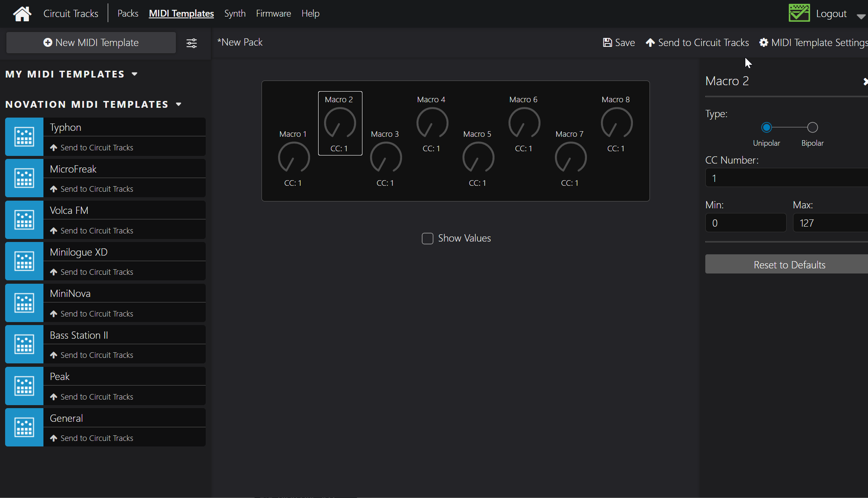Open the MiniNova template
This screenshot has width=868, height=498.
tap(70, 294)
